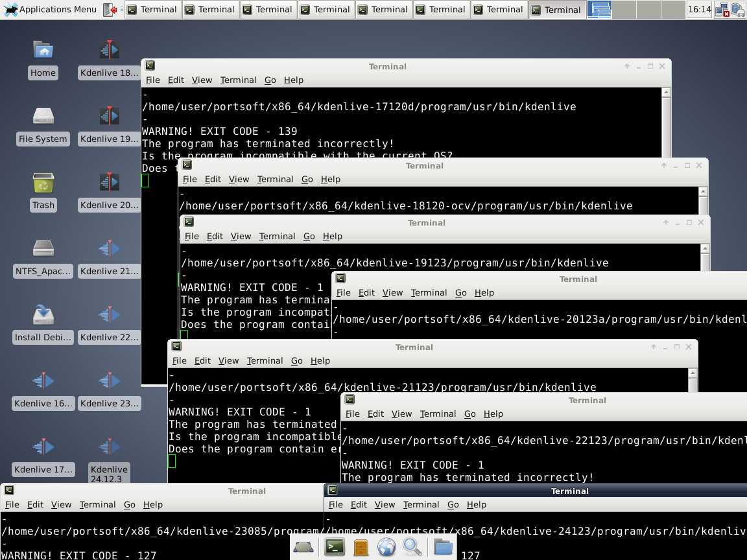
Task: Open Go menu in kdenlive-21123 terminal
Action: pos(297,360)
